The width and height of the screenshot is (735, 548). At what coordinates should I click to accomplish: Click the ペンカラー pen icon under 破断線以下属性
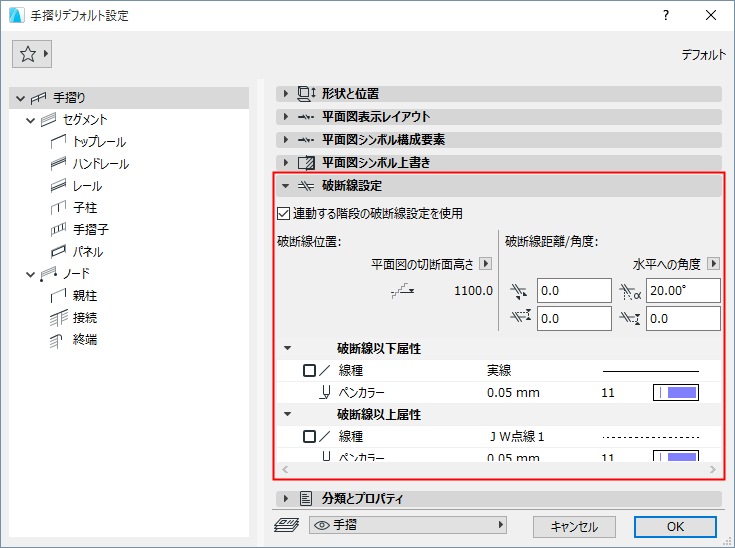point(325,392)
